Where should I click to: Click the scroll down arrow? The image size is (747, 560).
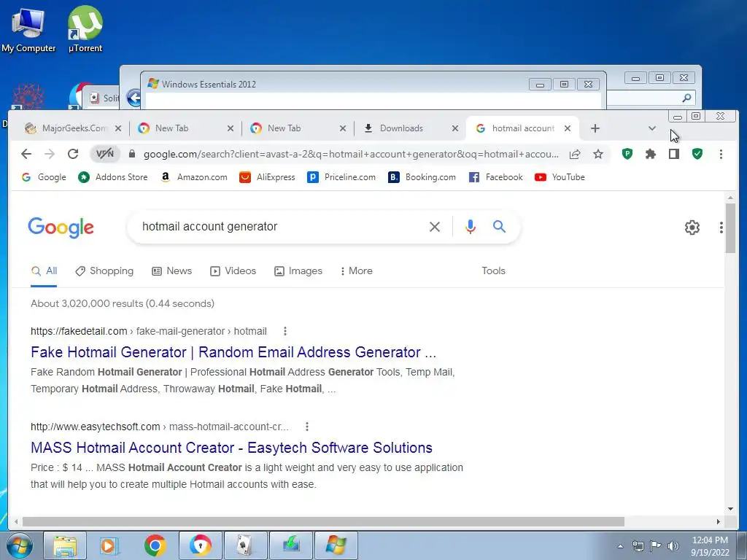(731, 509)
